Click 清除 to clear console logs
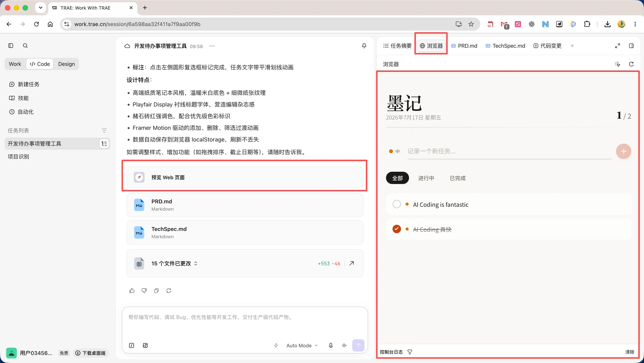This screenshot has width=644, height=363. [629, 352]
